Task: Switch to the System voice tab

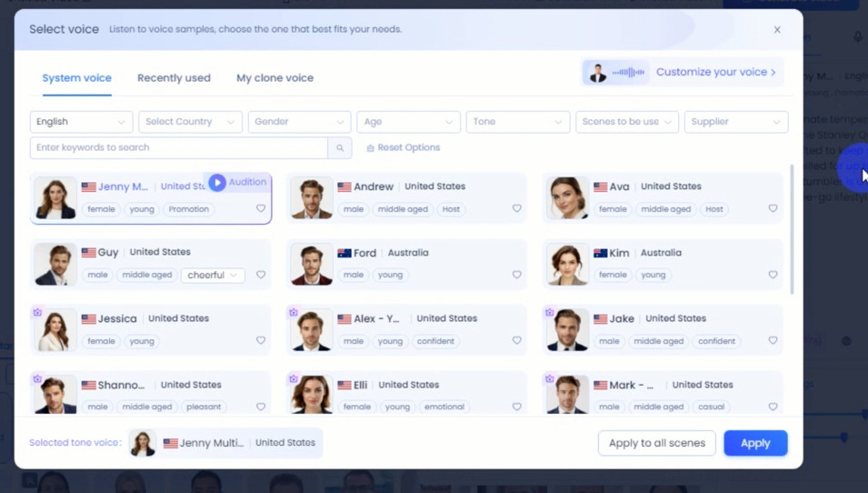Action: tap(77, 78)
